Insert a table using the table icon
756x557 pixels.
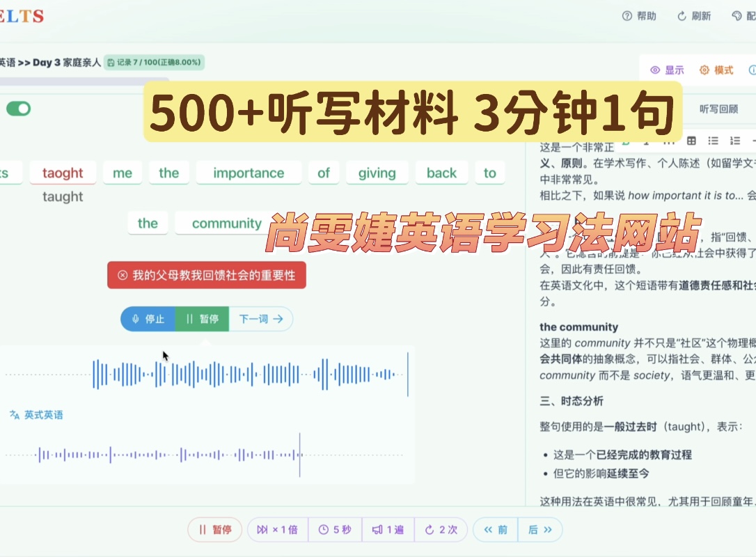tap(691, 141)
